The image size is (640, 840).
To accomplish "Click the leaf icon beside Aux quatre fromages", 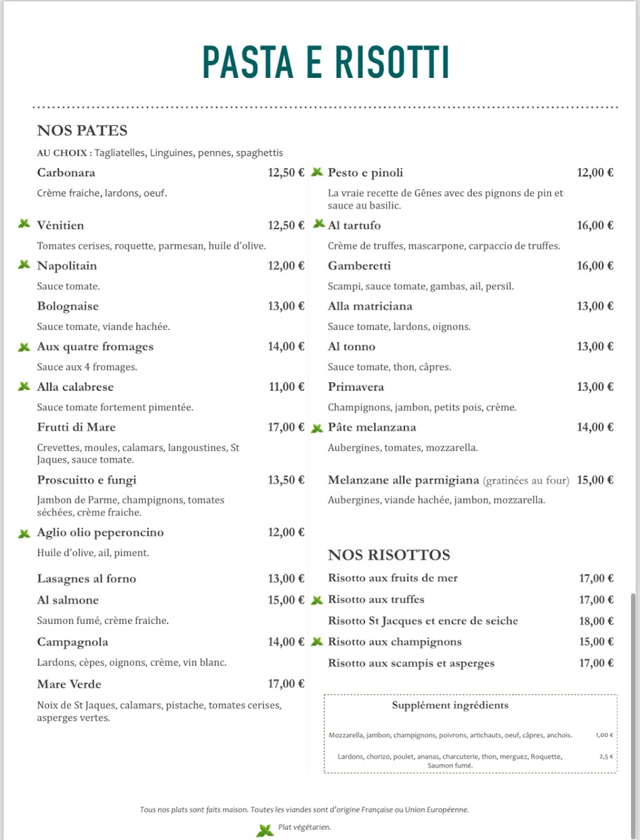I will pyautogui.click(x=25, y=346).
